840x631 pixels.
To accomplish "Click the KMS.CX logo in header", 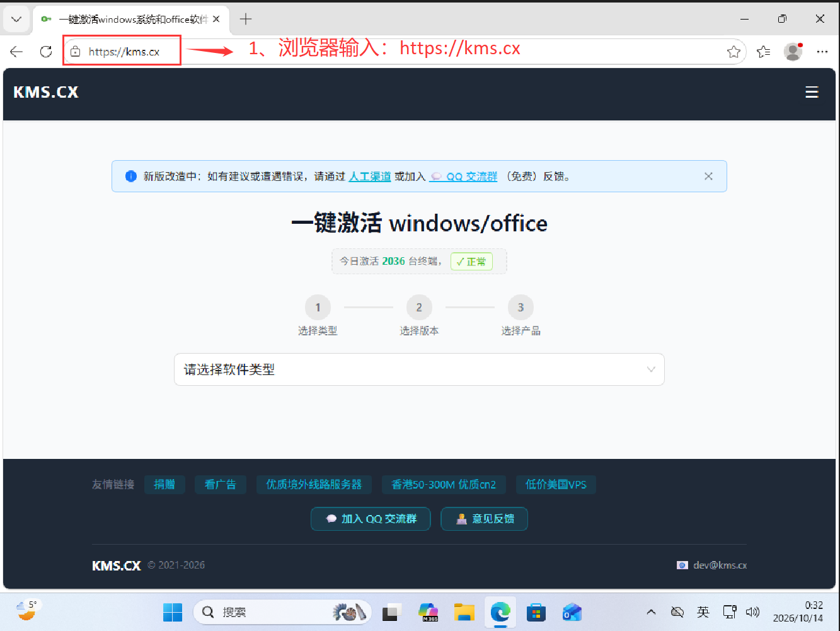I will click(46, 92).
